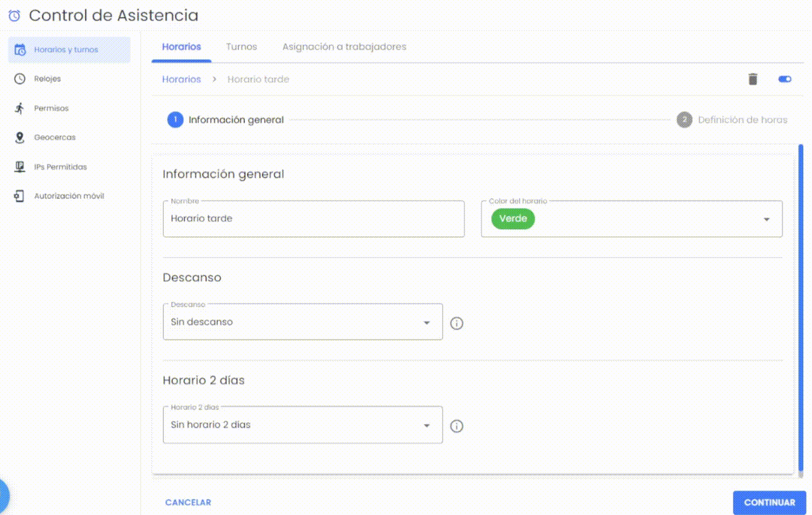Click the Sin horario 2 días value
Image resolution: width=812 pixels, height=515 pixels.
[211, 425]
